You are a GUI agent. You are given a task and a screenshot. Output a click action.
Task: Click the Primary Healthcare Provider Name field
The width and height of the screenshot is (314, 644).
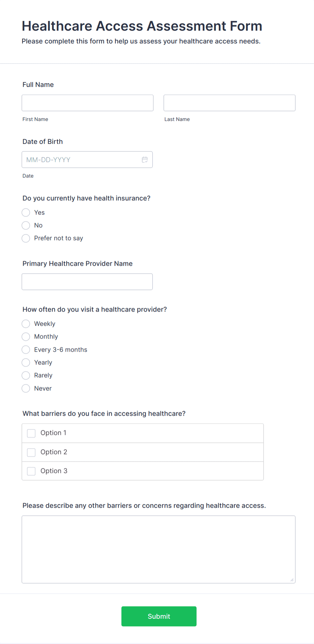[x=87, y=282]
